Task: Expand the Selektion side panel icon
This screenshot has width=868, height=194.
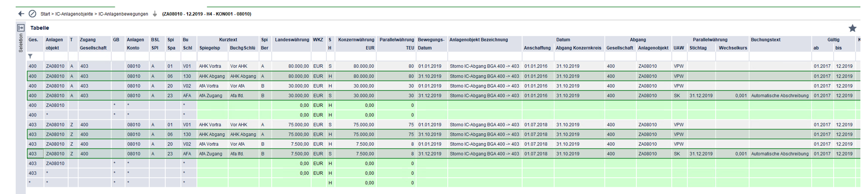Action: pyautogui.click(x=21, y=28)
